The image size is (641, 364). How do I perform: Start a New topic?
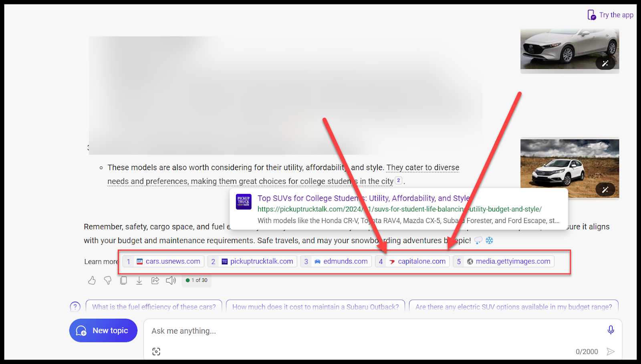103,330
